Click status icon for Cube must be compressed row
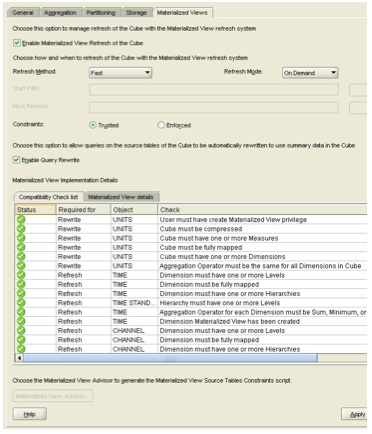Viewport: 372px width, 434px height. pyautogui.click(x=21, y=229)
